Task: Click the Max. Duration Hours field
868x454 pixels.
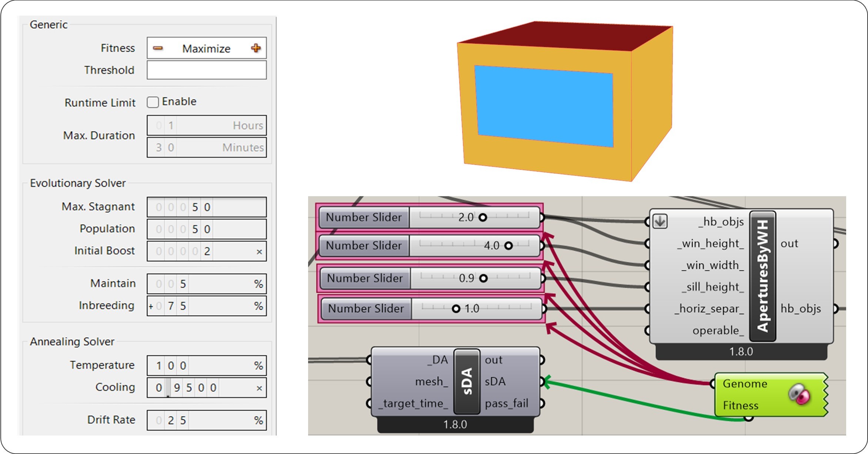Action: click(207, 125)
